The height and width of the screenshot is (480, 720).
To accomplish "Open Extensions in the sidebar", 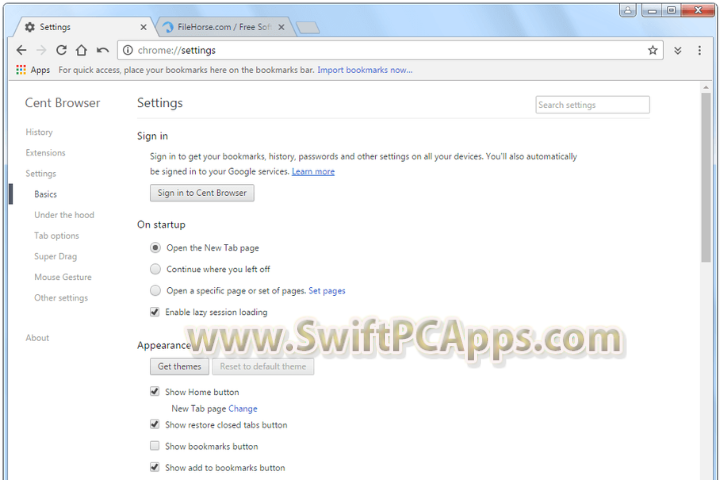I will pos(45,153).
